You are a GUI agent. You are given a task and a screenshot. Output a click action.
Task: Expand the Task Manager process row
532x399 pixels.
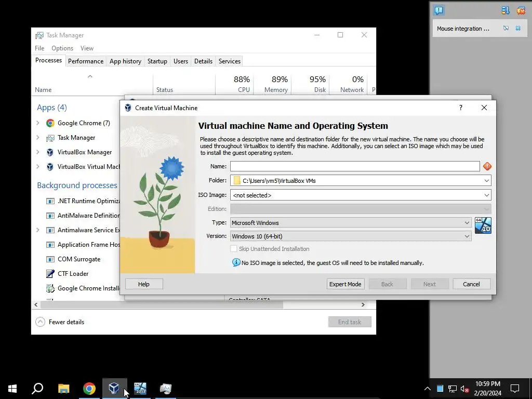click(x=37, y=138)
